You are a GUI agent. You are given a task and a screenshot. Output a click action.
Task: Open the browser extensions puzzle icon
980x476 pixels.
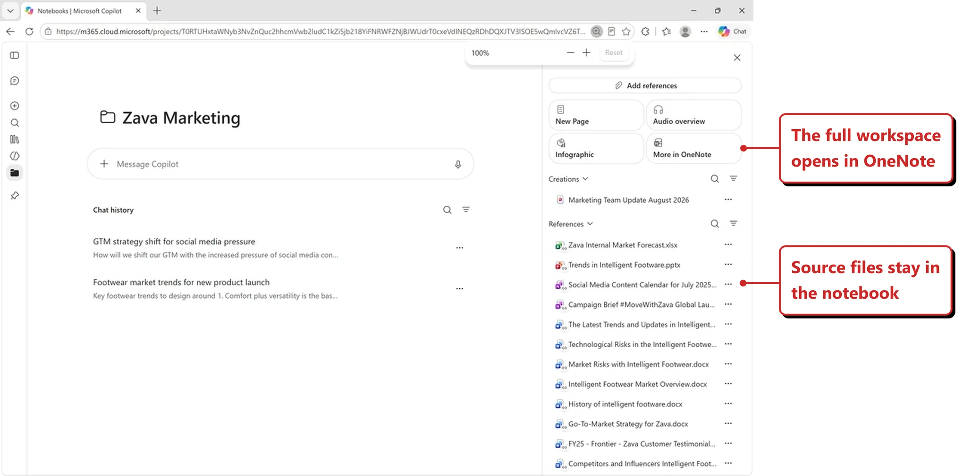pyautogui.click(x=645, y=32)
